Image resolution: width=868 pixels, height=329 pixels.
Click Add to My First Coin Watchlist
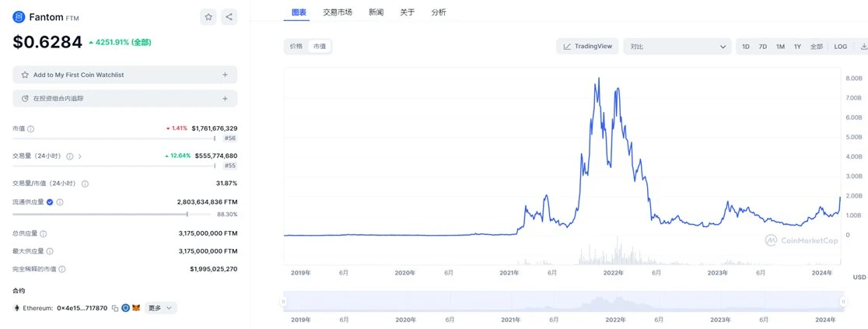[124, 75]
